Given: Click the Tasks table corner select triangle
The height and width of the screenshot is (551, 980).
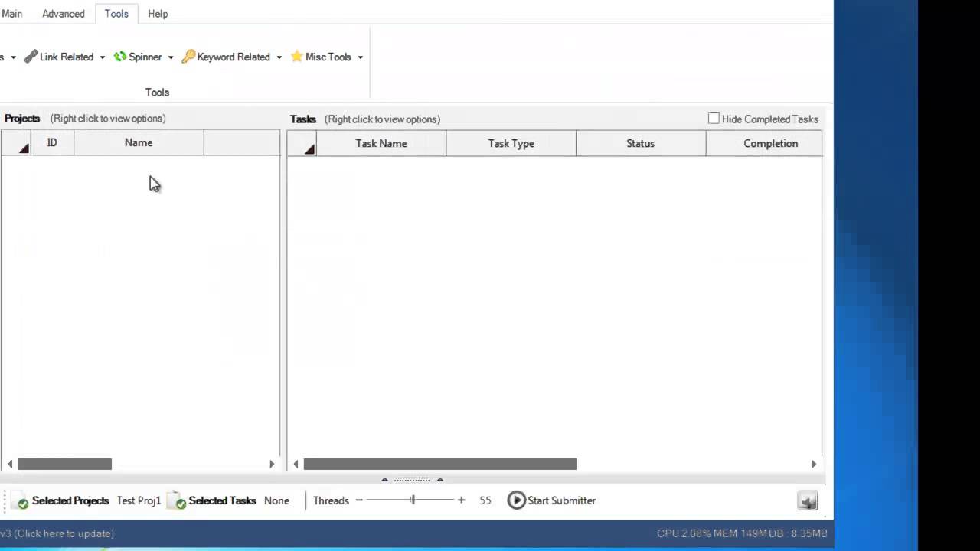Looking at the screenshot, I should [x=309, y=149].
